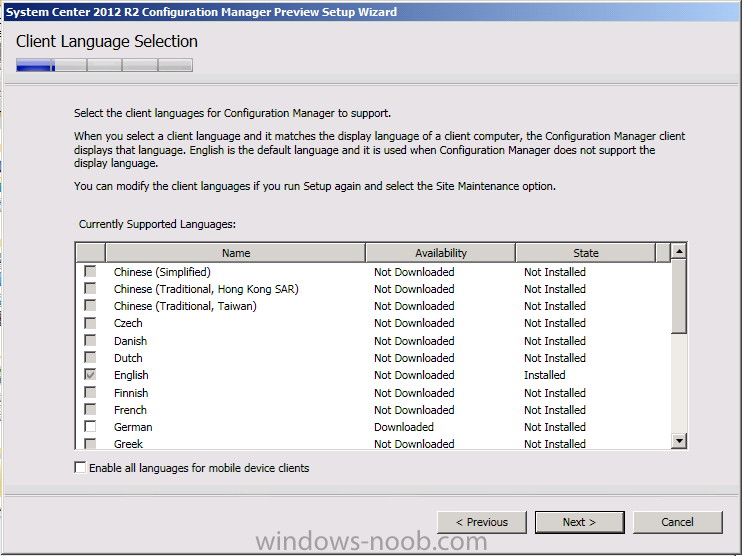Select the Czech row name
Screen dimensions: 742x556
pyautogui.click(x=128, y=323)
